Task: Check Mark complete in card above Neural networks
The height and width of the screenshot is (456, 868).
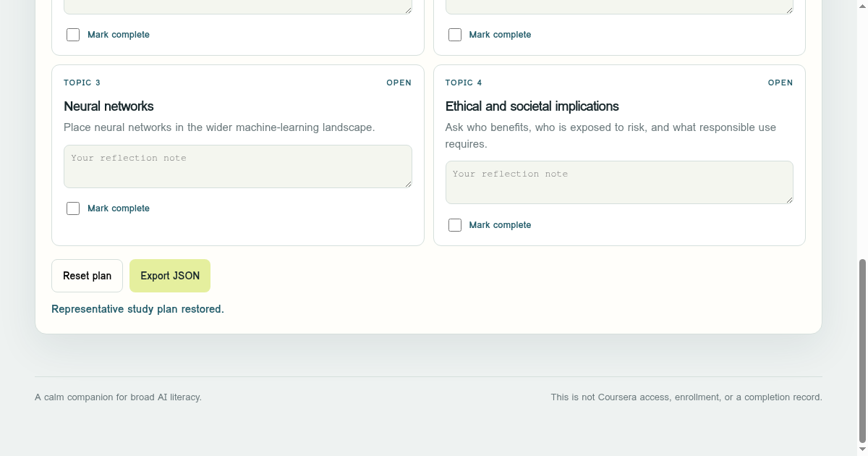Action: click(x=73, y=35)
